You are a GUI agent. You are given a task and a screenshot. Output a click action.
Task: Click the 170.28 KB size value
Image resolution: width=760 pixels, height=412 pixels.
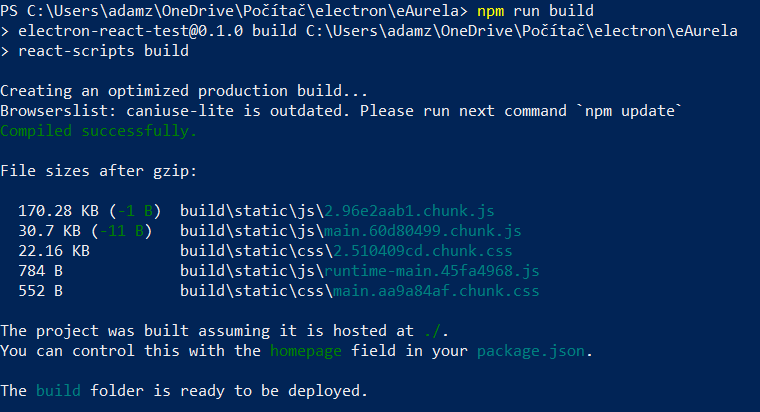(x=58, y=211)
